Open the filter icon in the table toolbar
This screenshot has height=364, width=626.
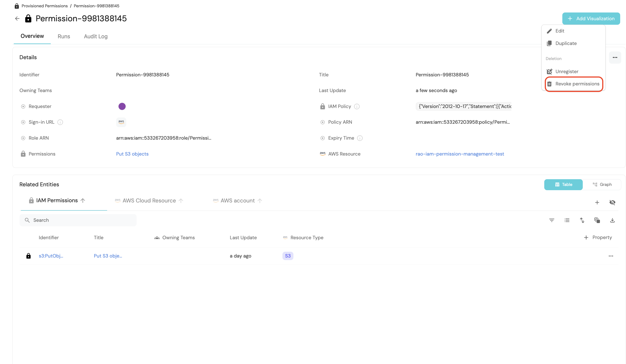(552, 220)
